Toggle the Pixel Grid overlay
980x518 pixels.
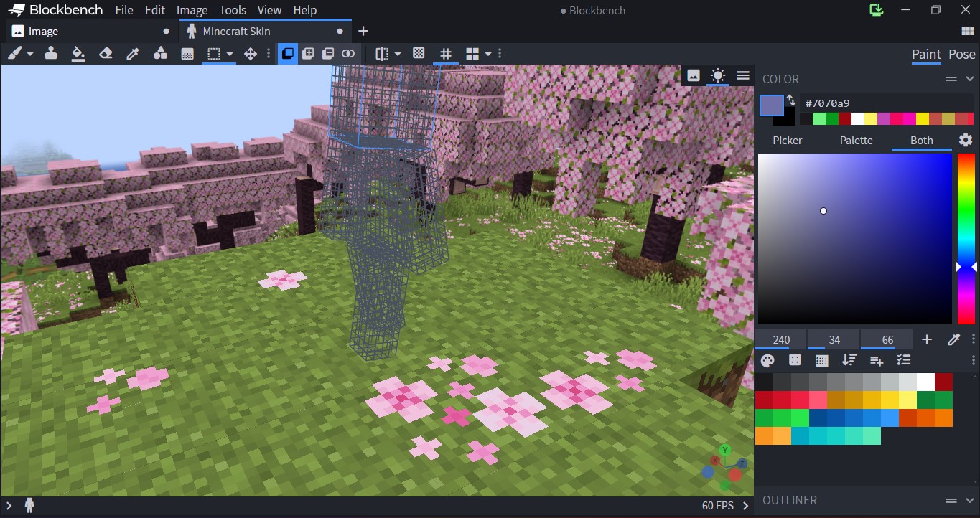pyautogui.click(x=446, y=53)
